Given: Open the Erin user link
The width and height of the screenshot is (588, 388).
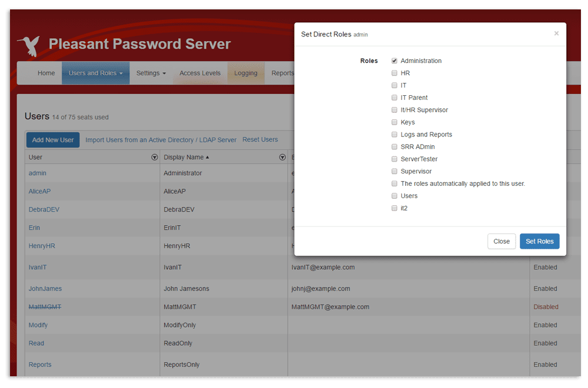Looking at the screenshot, I should pos(34,228).
